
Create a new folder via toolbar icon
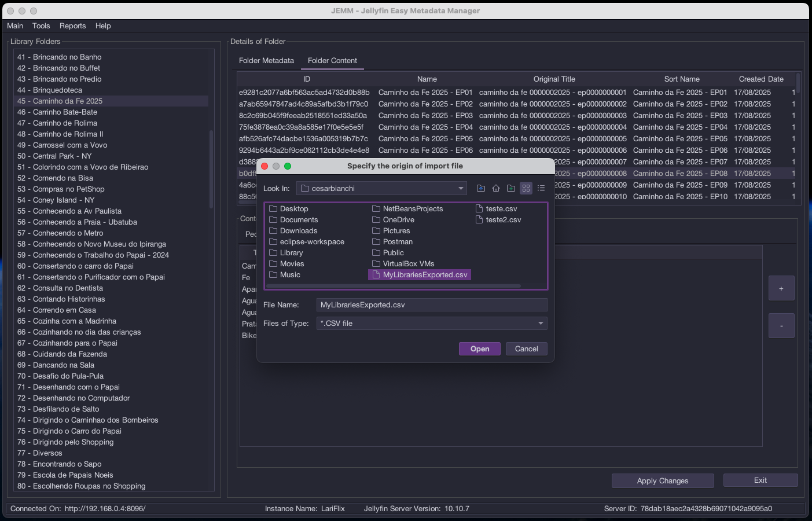pyautogui.click(x=511, y=188)
